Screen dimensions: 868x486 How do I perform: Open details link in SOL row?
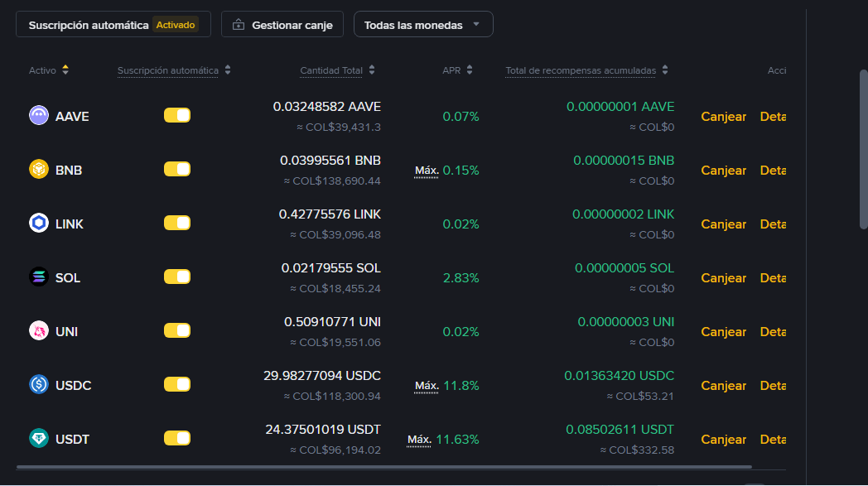[773, 278]
